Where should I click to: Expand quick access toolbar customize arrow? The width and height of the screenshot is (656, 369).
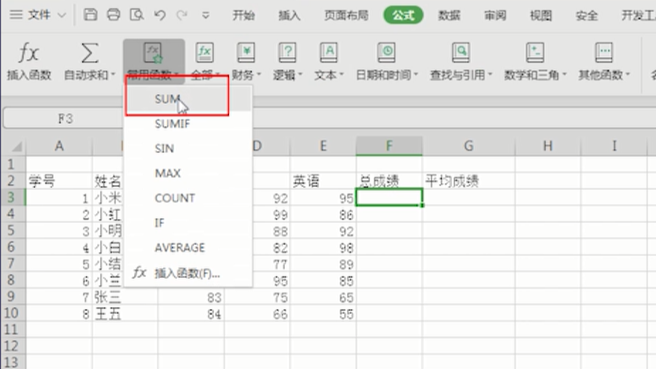(205, 15)
